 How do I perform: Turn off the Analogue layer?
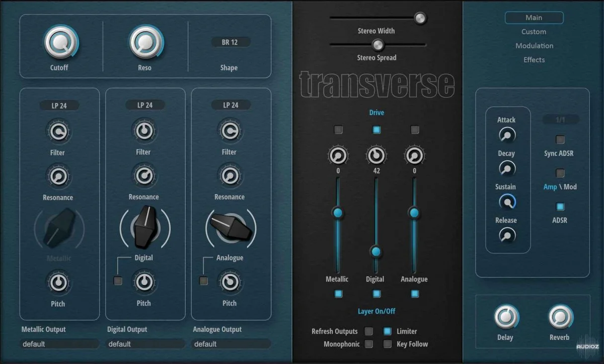click(x=415, y=293)
